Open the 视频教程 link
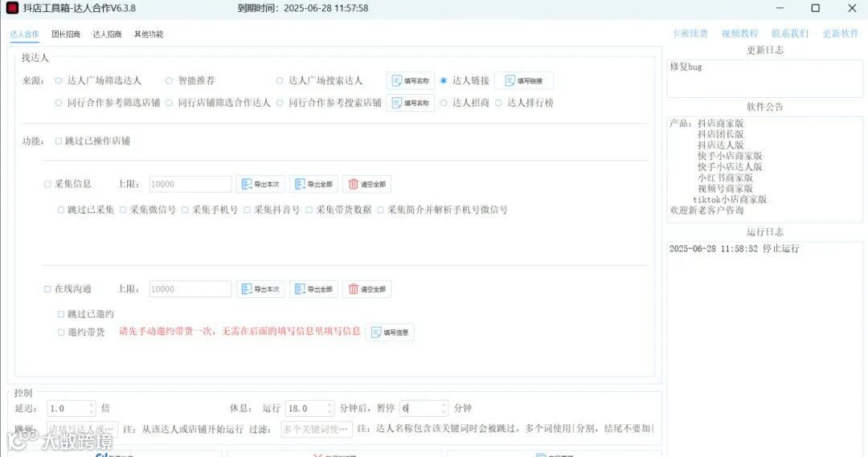The height and width of the screenshot is (457, 868). (x=739, y=34)
